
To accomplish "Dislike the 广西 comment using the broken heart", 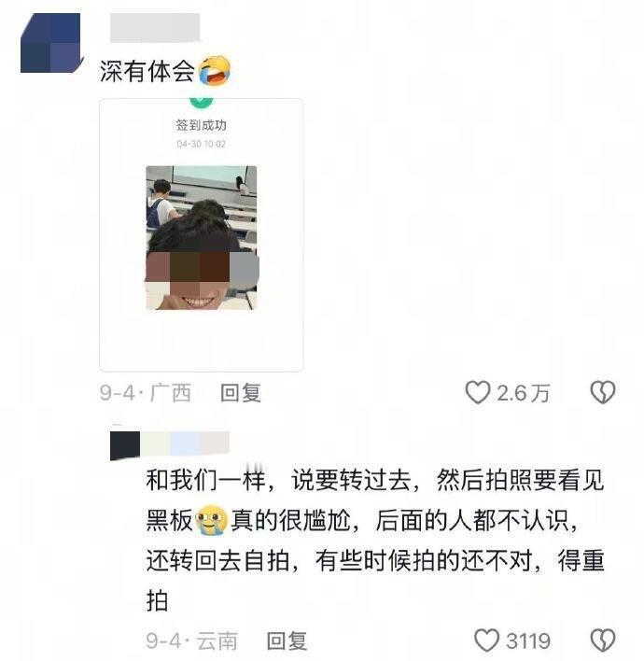I will pos(603,392).
